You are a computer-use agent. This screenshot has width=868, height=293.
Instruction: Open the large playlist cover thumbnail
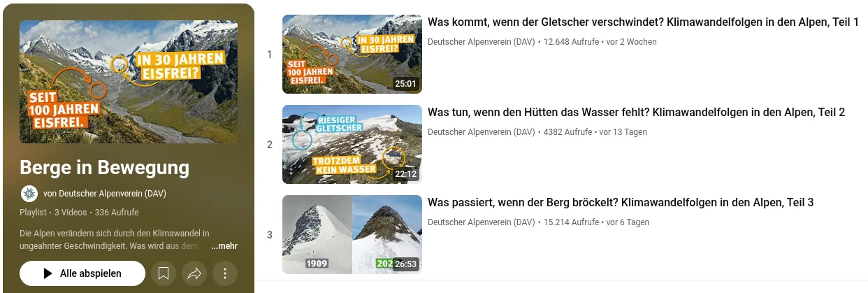pyautogui.click(x=129, y=82)
